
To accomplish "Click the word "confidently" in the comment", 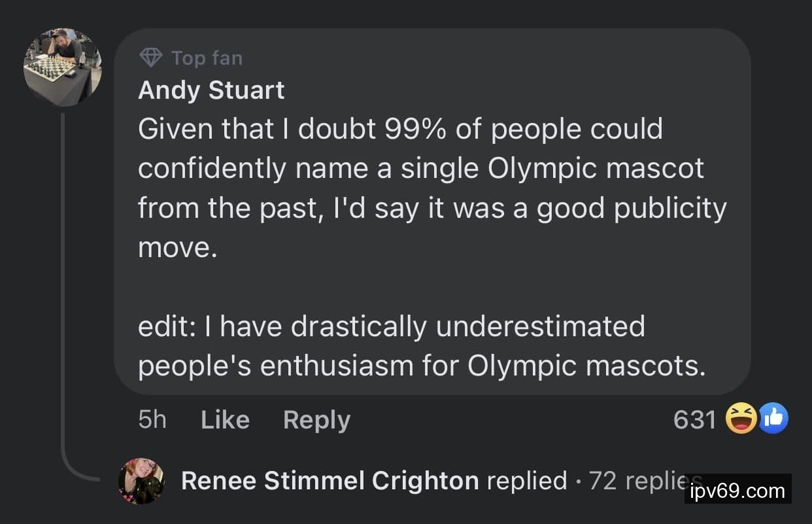I will tap(212, 169).
